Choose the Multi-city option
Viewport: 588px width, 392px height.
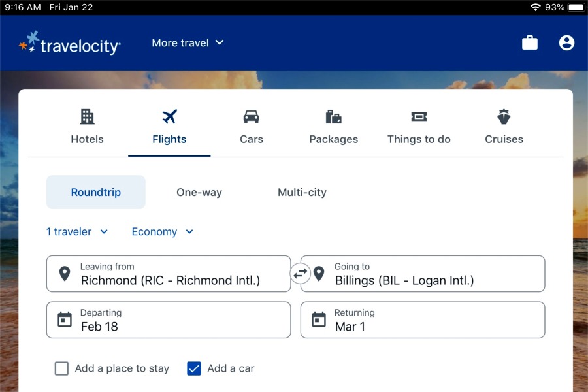pyautogui.click(x=302, y=192)
